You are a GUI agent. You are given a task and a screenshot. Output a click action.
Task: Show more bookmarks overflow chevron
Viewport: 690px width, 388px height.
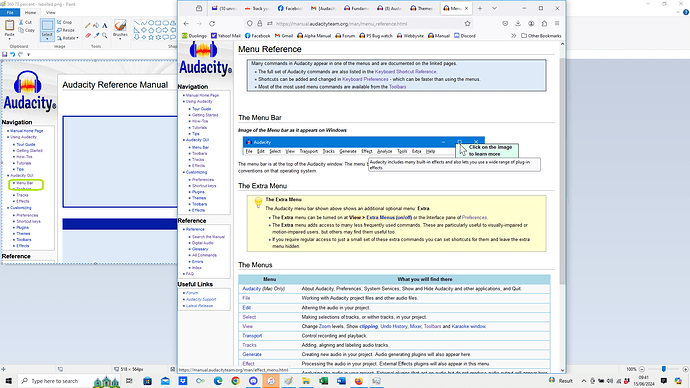513,36
